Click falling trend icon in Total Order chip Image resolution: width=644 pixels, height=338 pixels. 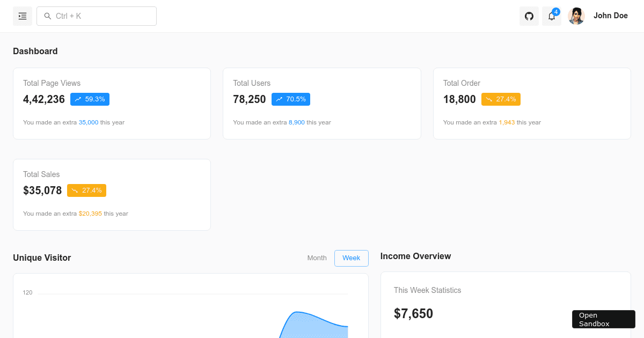click(x=489, y=99)
